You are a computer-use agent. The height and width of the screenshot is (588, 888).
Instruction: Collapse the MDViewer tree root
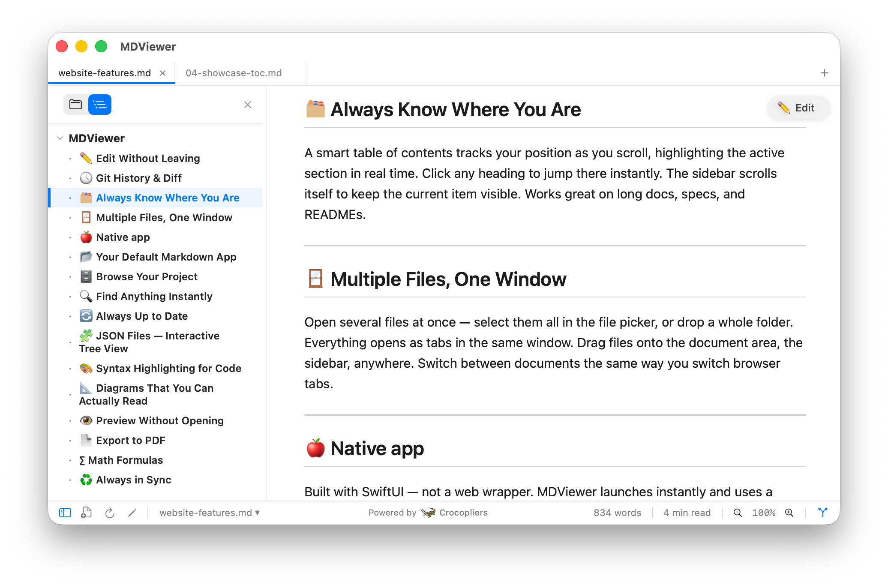60,138
